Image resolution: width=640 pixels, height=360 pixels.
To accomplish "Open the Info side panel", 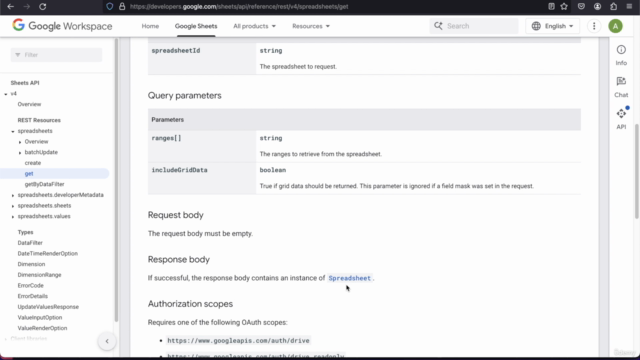I will point(621,55).
